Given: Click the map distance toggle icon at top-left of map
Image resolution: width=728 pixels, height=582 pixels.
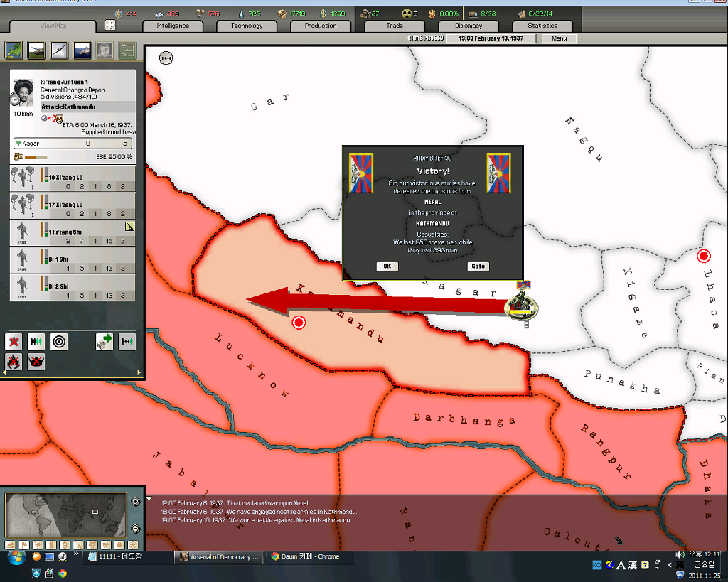Looking at the screenshot, I should pyautogui.click(x=166, y=58).
